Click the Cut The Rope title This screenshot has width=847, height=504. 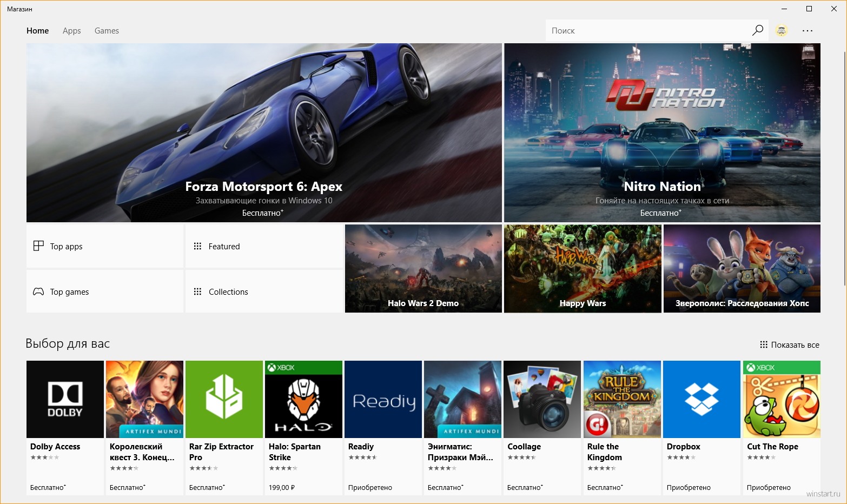(x=772, y=446)
